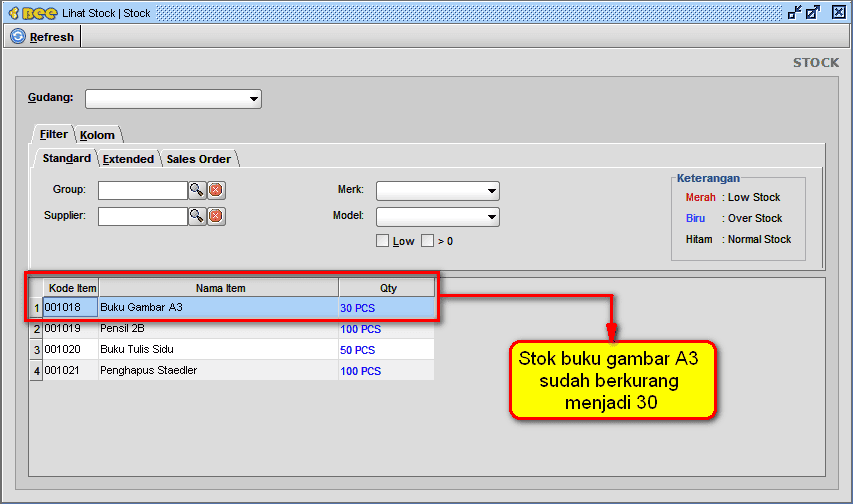The image size is (853, 504).
Task: Click the Group search magnifier icon
Action: [196, 190]
